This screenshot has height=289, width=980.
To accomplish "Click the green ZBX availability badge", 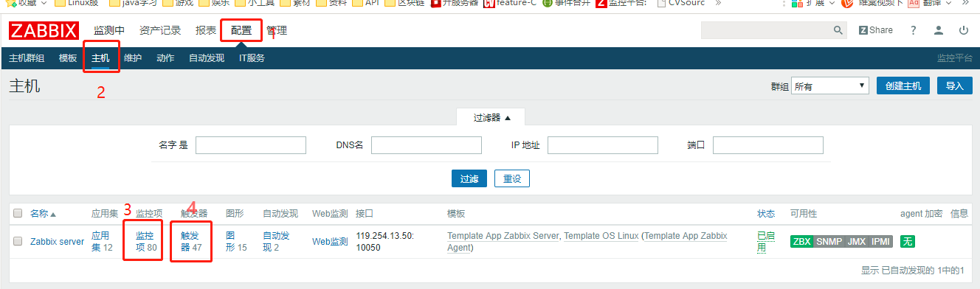I will pyautogui.click(x=801, y=241).
